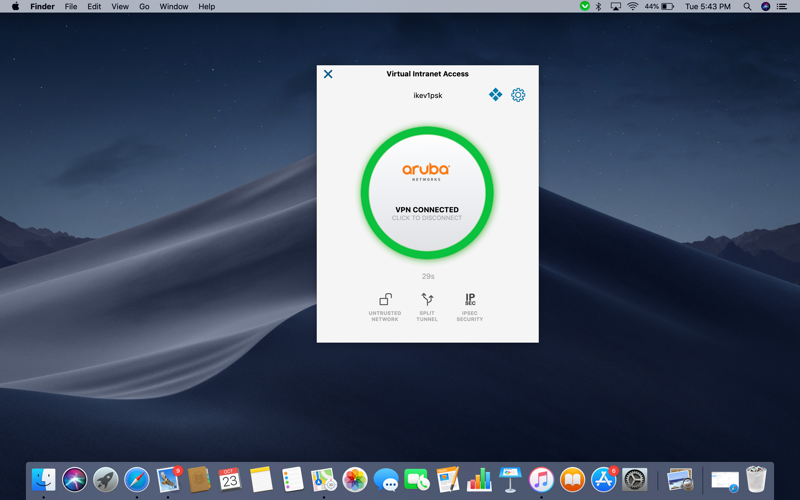Open the Trash in the Dock
Image resolution: width=800 pixels, height=500 pixels.
[x=756, y=480]
